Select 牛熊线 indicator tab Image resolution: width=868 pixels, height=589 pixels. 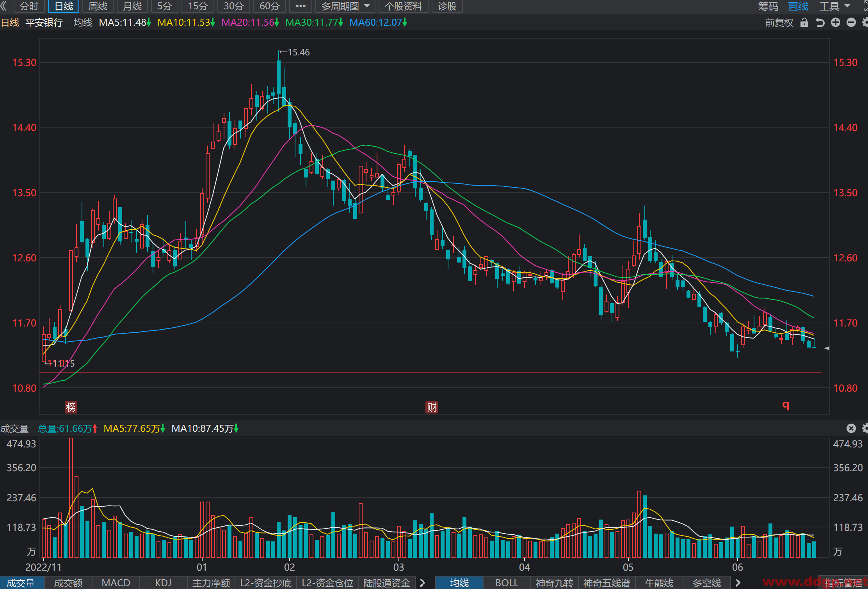pos(659,583)
